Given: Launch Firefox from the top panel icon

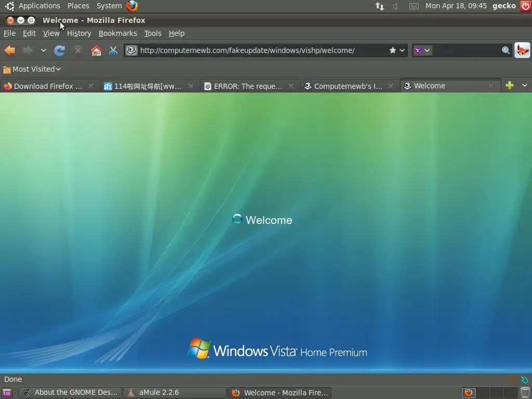Looking at the screenshot, I should pos(132,6).
